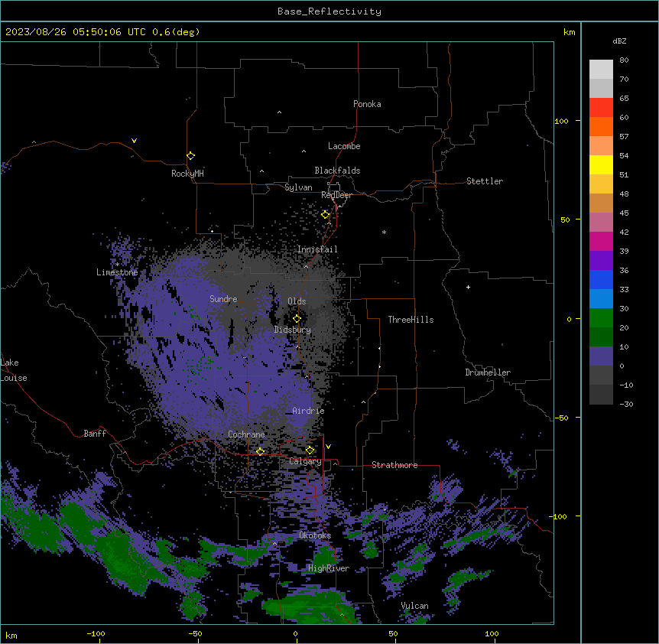Click the yellow diamond marker above the Calgary label

[310, 450]
